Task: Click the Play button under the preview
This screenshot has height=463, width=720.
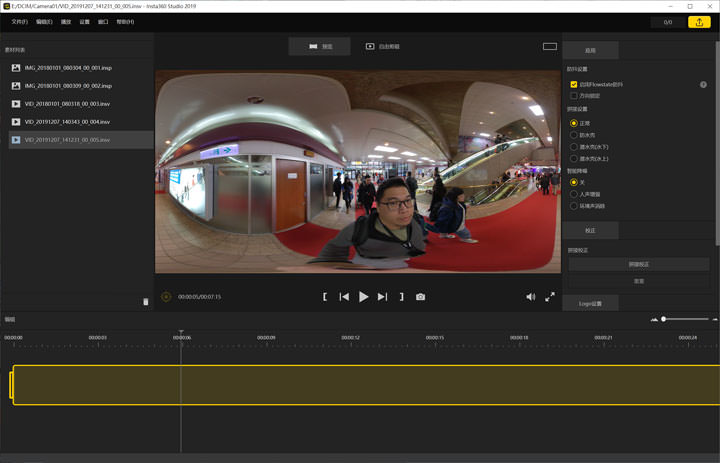Action: [363, 297]
